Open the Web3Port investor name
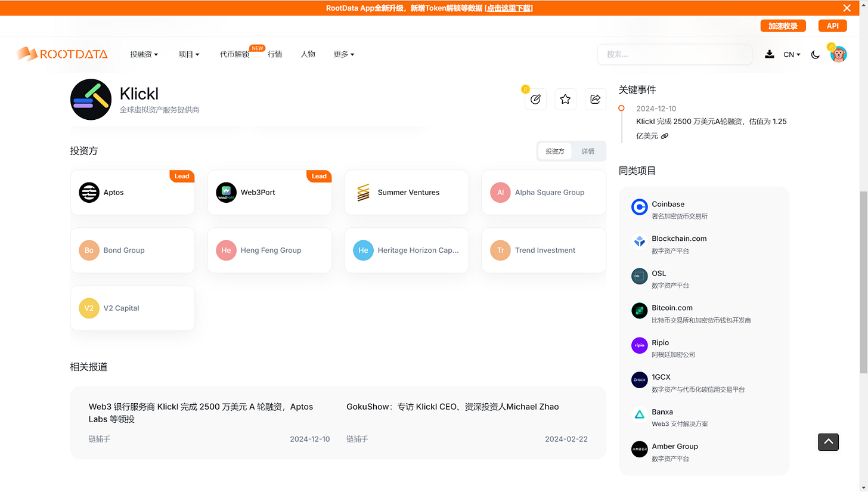 pyautogui.click(x=258, y=193)
